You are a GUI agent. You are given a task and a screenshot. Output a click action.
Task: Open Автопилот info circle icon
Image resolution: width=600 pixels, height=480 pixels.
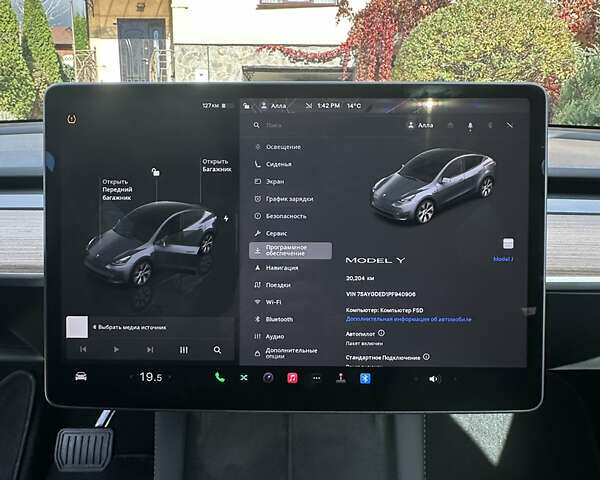[381, 333]
